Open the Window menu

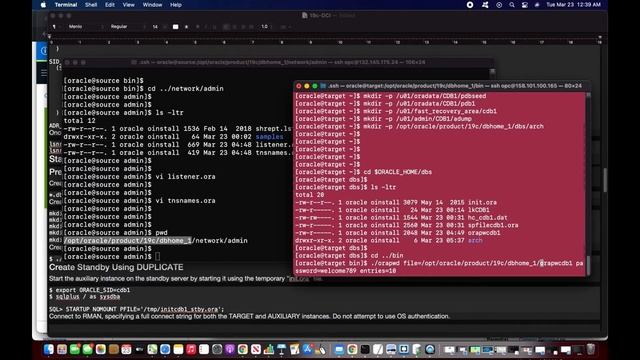[152, 5]
